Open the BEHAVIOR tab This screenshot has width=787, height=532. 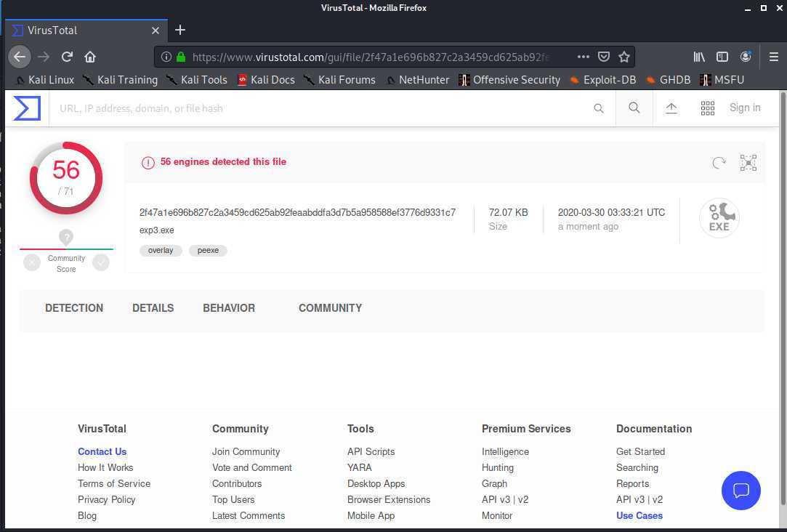click(229, 308)
